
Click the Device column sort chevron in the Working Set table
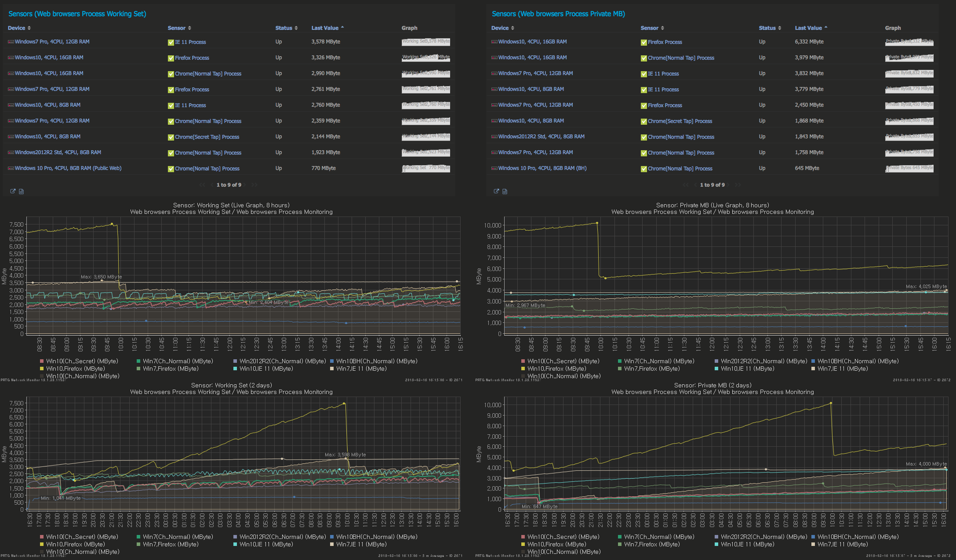(29, 28)
